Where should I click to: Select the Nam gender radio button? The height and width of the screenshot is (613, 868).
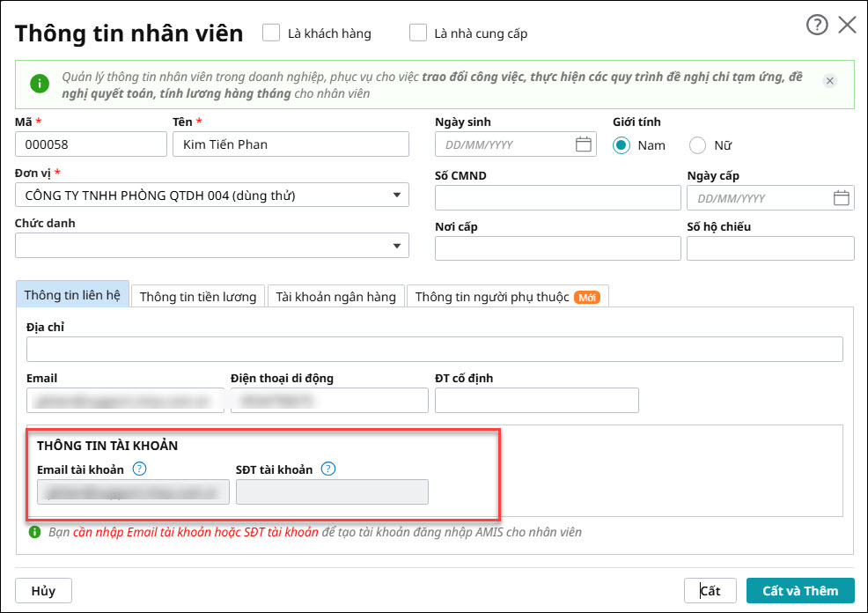(622, 145)
